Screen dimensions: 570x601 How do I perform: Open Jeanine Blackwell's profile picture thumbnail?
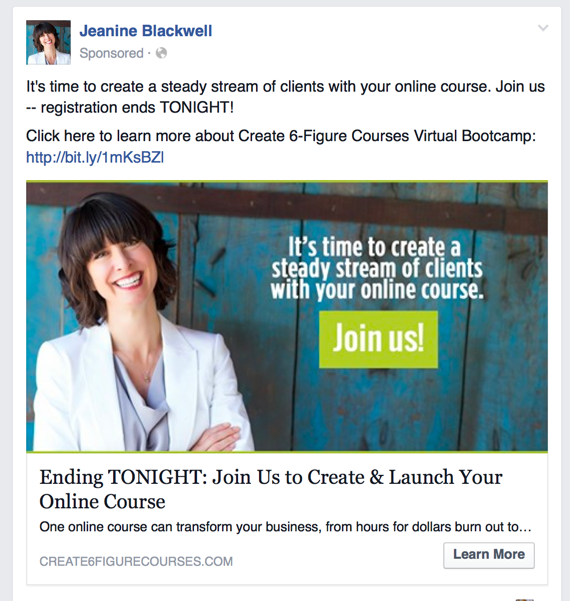click(48, 42)
